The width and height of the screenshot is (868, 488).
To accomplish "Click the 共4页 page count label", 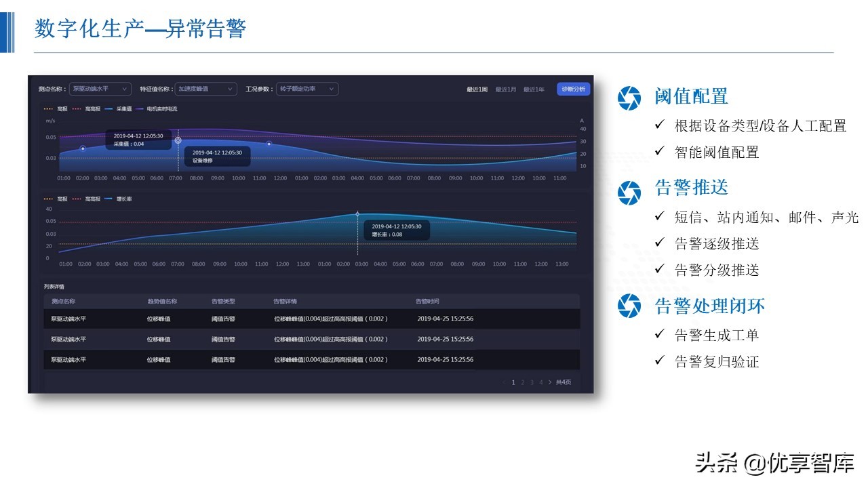I will (x=564, y=382).
